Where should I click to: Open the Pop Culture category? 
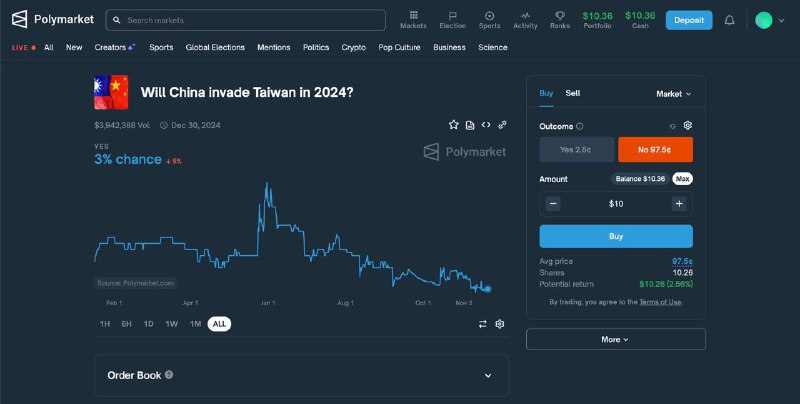pos(399,47)
